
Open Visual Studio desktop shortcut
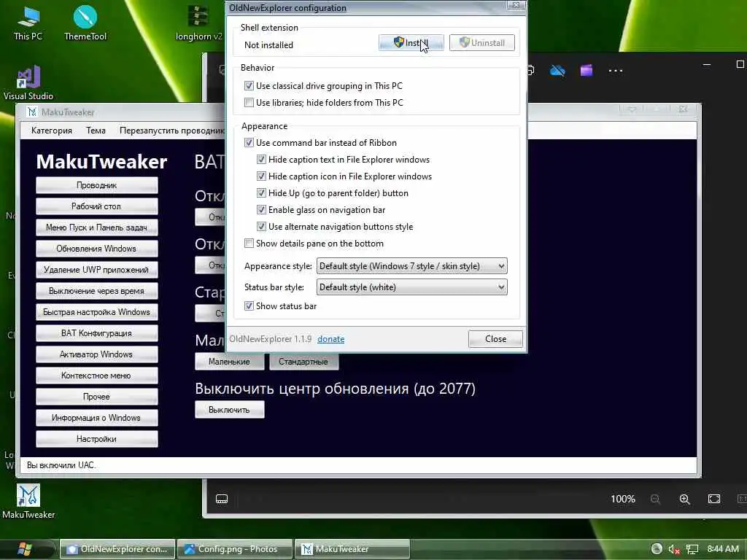tap(28, 83)
